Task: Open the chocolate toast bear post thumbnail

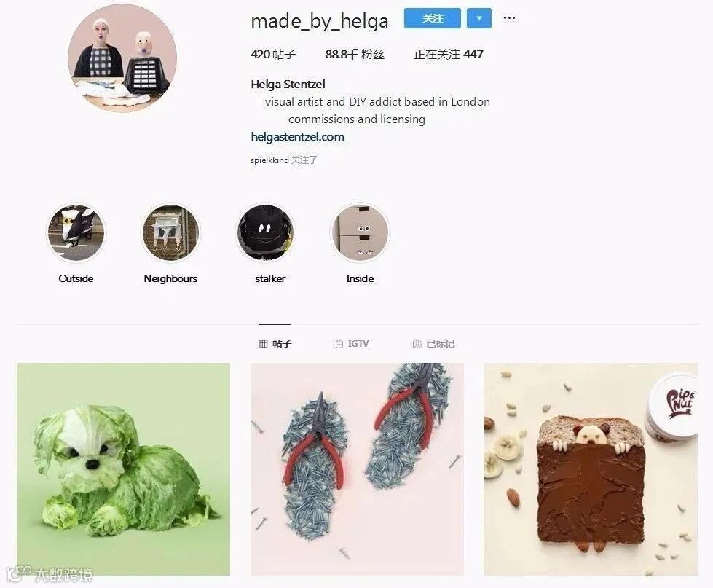Action: 591,469
